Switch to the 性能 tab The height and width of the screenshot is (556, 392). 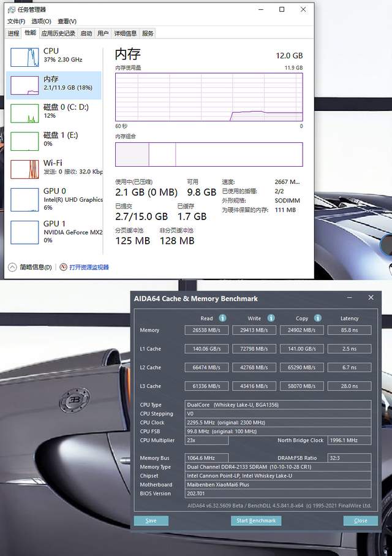pyautogui.click(x=30, y=32)
